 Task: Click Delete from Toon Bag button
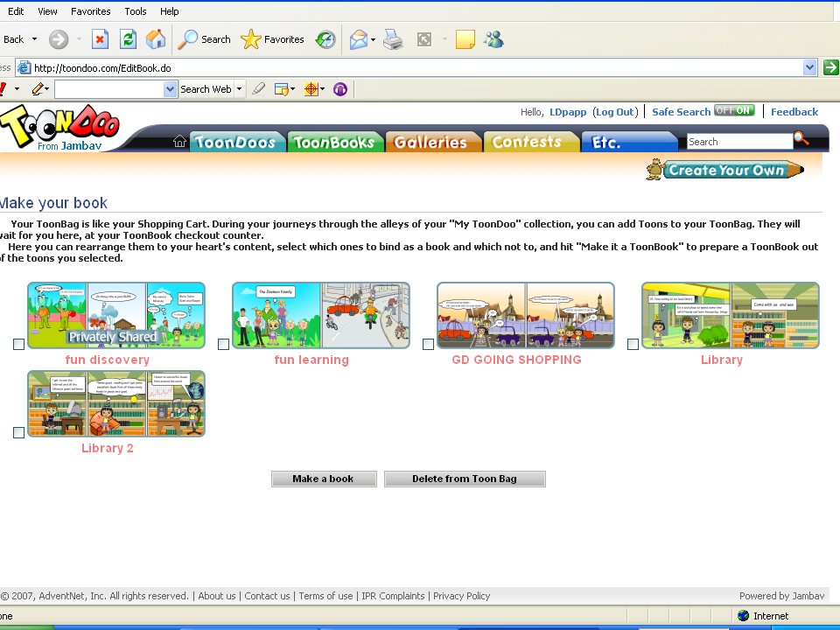(465, 479)
